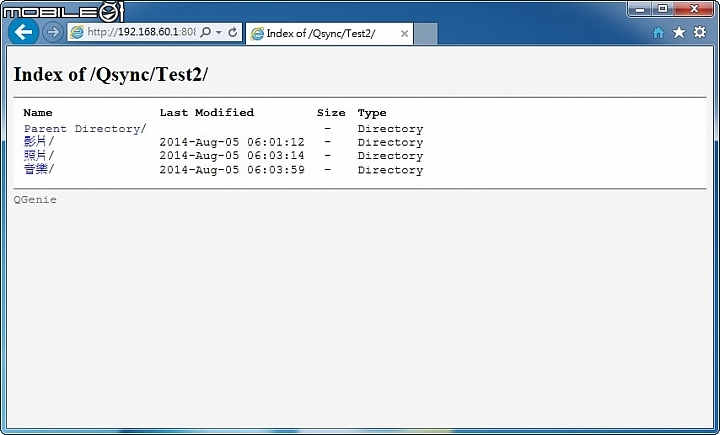Click Directory type in 音樂 row

[390, 170]
